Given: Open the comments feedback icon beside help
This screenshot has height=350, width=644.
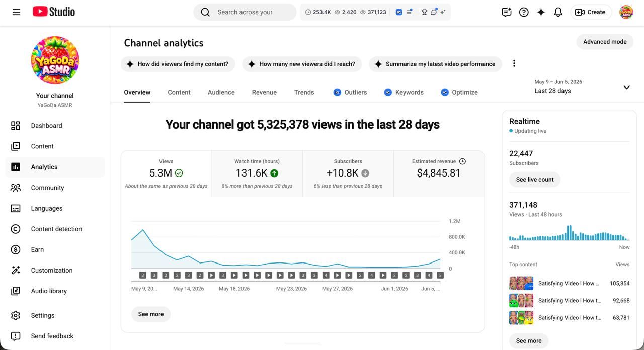Looking at the screenshot, I should [507, 12].
